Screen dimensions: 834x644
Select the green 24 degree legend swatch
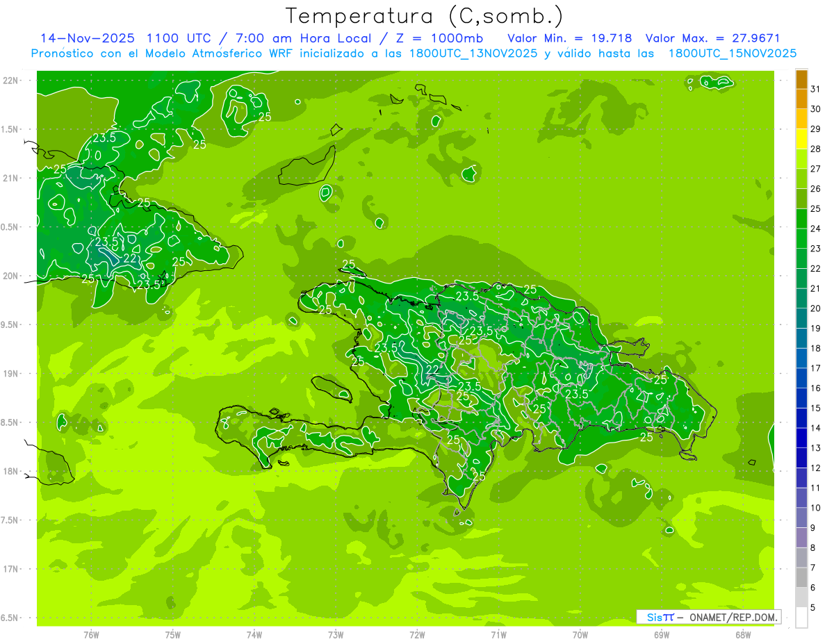click(x=801, y=219)
